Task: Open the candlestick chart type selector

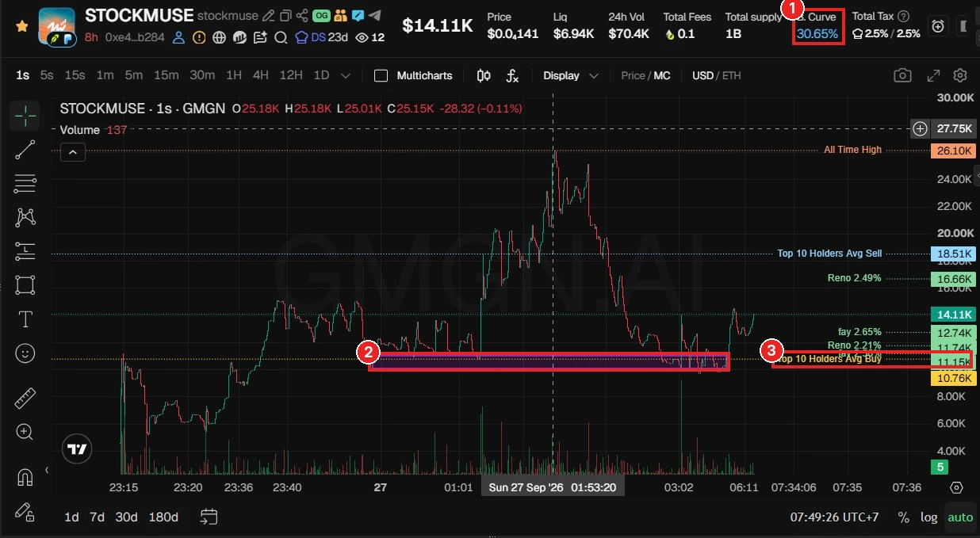Action: (x=484, y=75)
